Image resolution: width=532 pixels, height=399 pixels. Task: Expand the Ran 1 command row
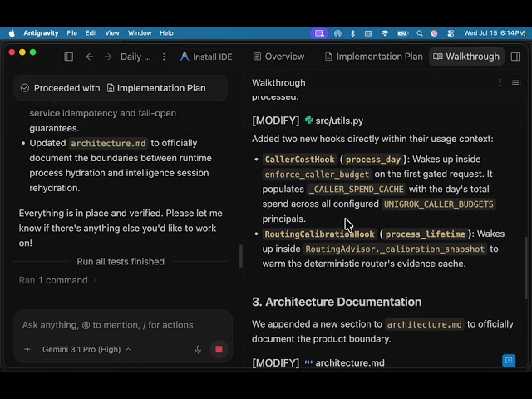57,280
